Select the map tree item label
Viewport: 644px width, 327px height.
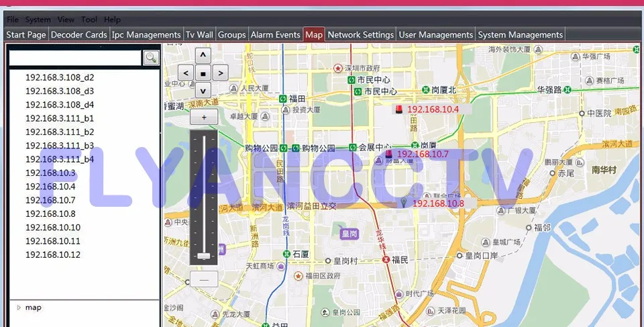tap(34, 308)
